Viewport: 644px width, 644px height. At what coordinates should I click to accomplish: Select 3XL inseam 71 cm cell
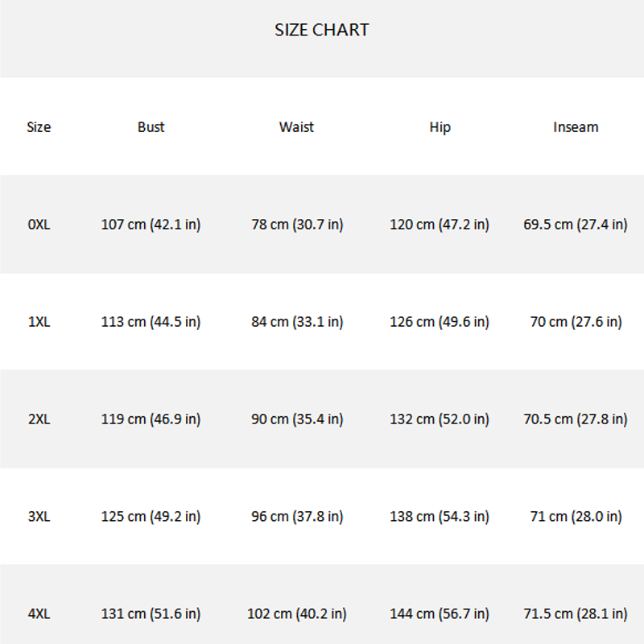click(576, 517)
